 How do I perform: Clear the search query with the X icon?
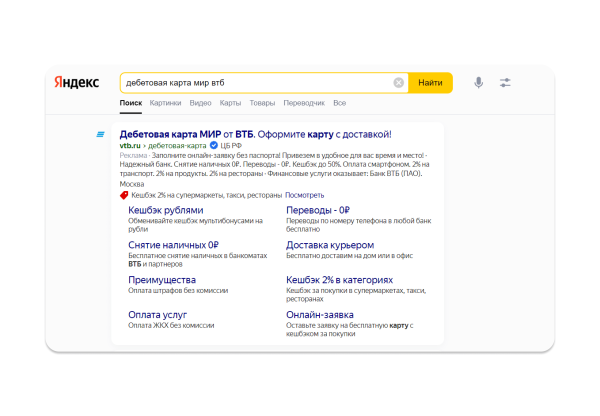tap(399, 83)
